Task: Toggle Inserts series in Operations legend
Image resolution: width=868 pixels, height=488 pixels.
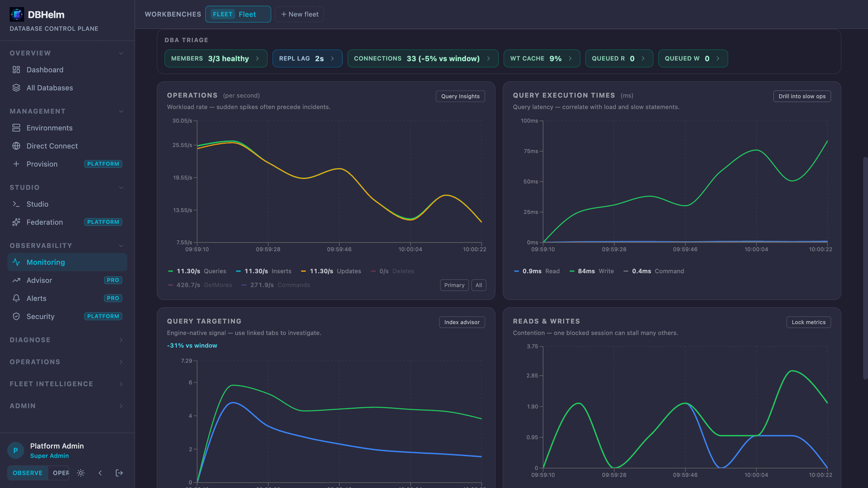Action: [x=264, y=271]
